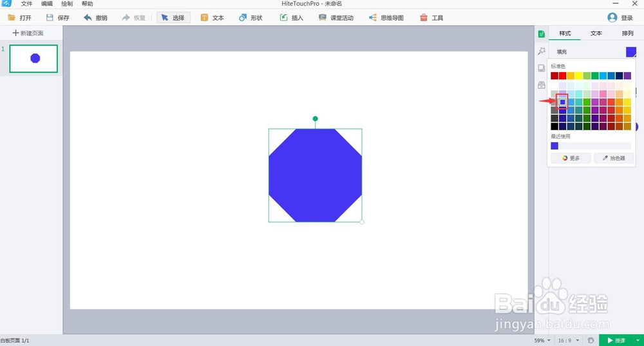Click the 保存 save icon
644x346 pixels.
click(50, 17)
